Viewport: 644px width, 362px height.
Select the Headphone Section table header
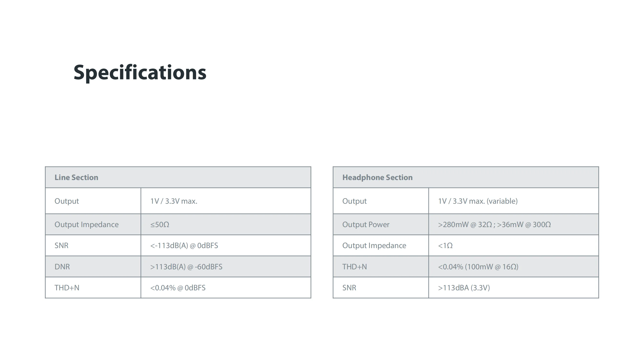click(377, 177)
